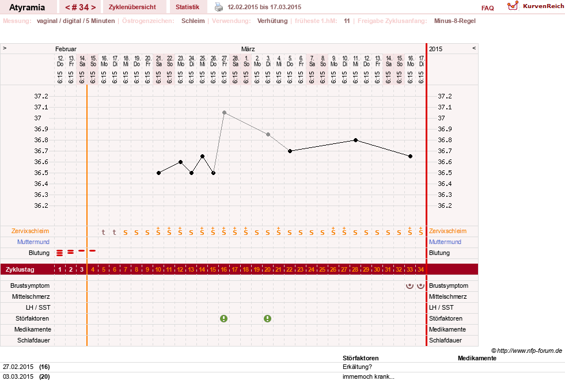This screenshot has width=565, height=392.
Task: Click the 't' mucus entry on 16 February
Action: click(x=104, y=233)
